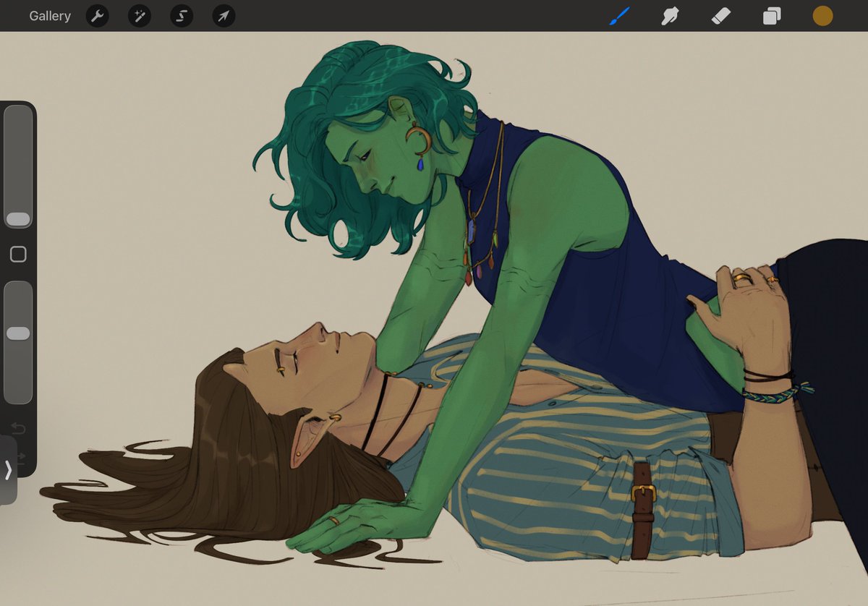Image resolution: width=868 pixels, height=606 pixels.
Task: Return to the Gallery
Action: (49, 15)
